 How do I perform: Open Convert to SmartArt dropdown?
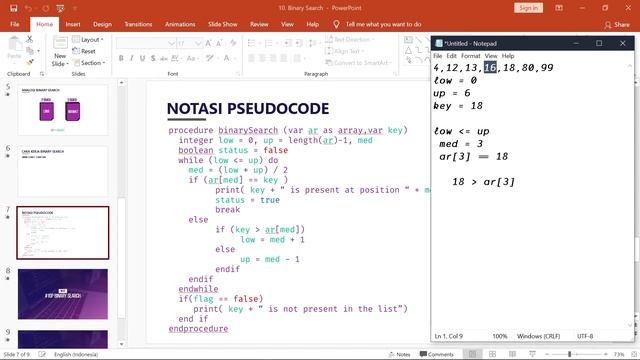point(358,62)
